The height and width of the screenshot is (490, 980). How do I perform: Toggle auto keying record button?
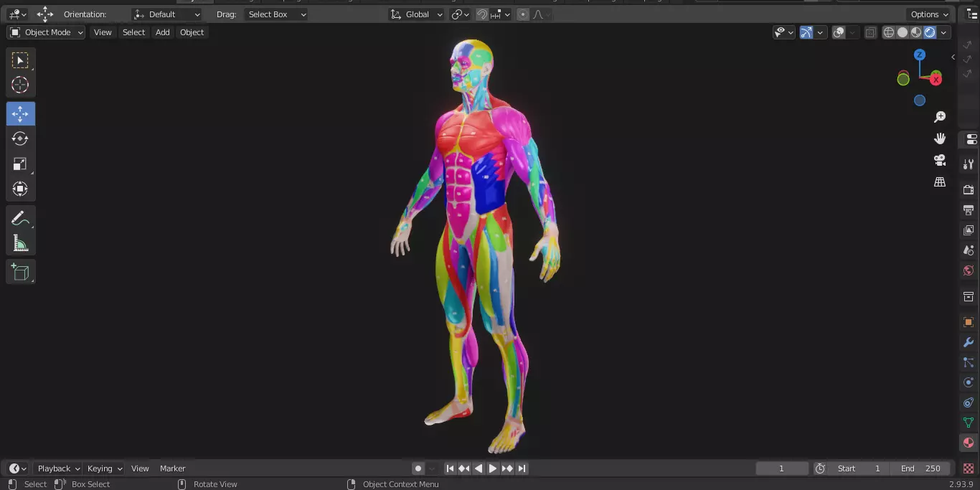(x=418, y=468)
